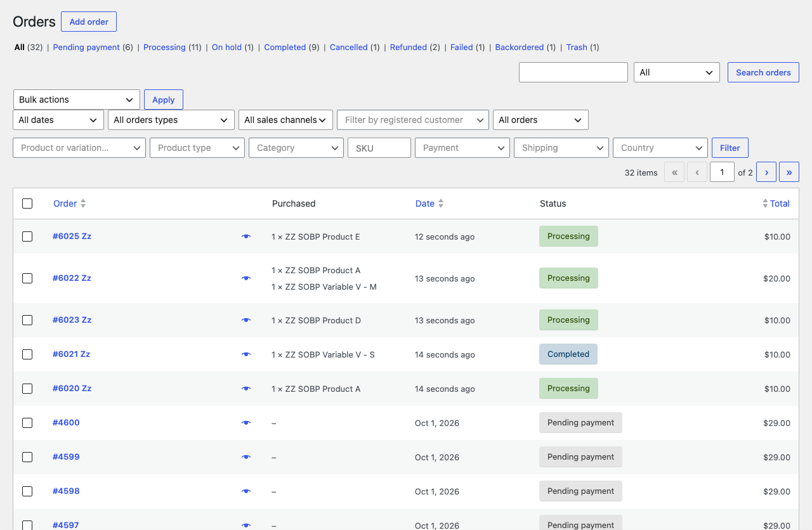Open preview eye icon for order #4600
Screen dimensions: 812x530
246,423
